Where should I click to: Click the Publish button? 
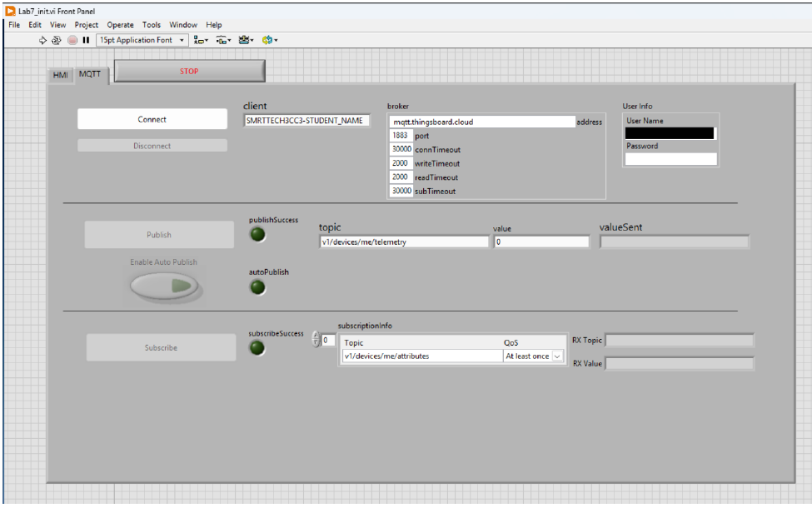[x=159, y=235]
